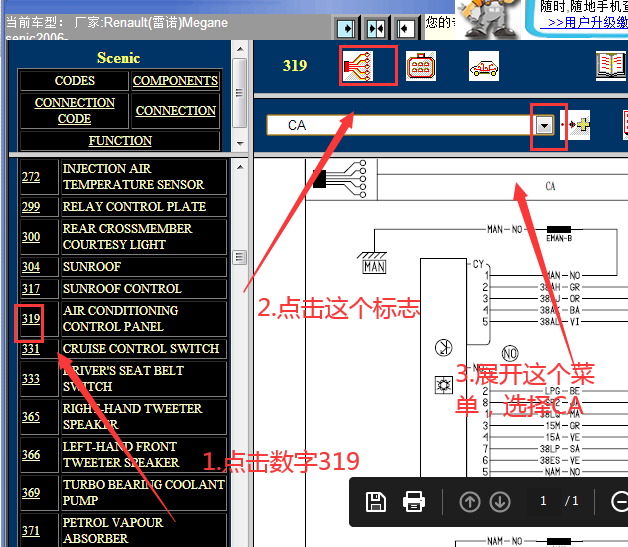Click the mechanic cartoon image

488,18
